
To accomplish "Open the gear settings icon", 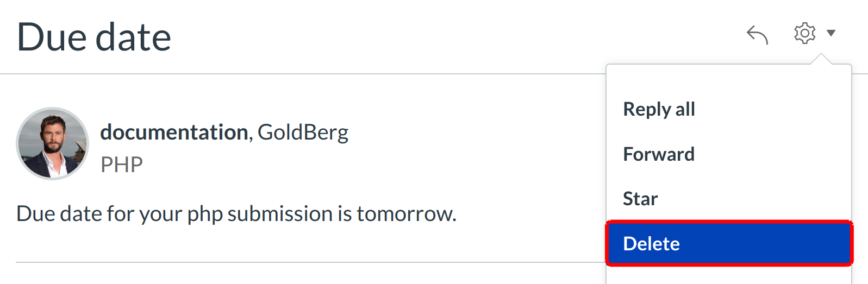I will pyautogui.click(x=804, y=33).
